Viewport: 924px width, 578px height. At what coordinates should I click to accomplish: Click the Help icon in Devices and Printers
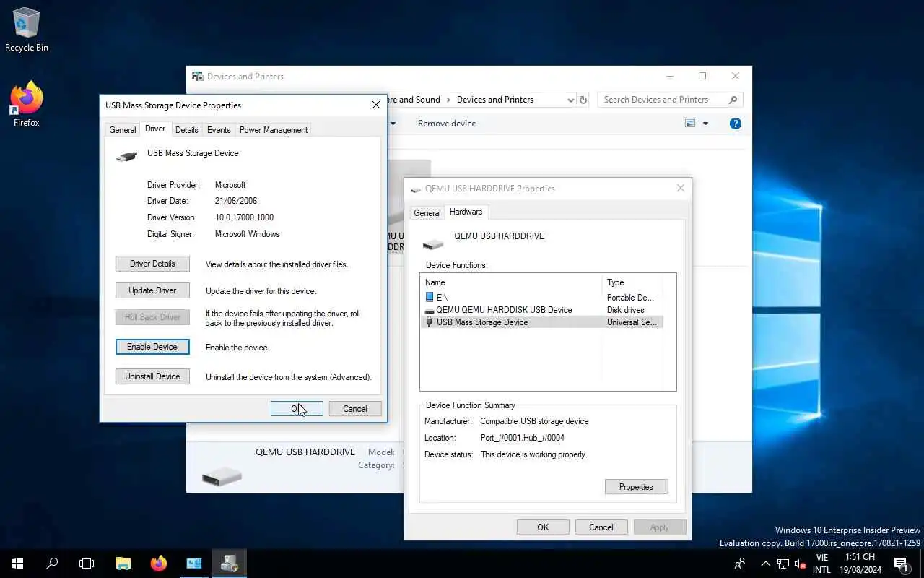[x=736, y=124]
